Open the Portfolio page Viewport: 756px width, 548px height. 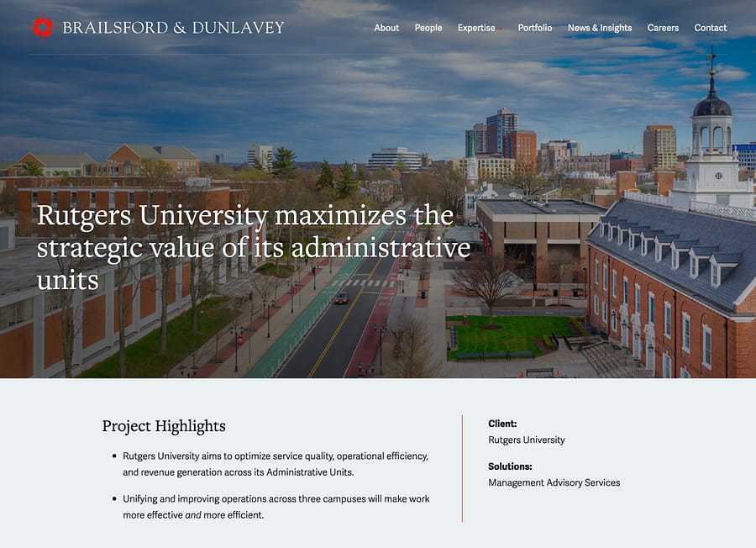tap(535, 28)
